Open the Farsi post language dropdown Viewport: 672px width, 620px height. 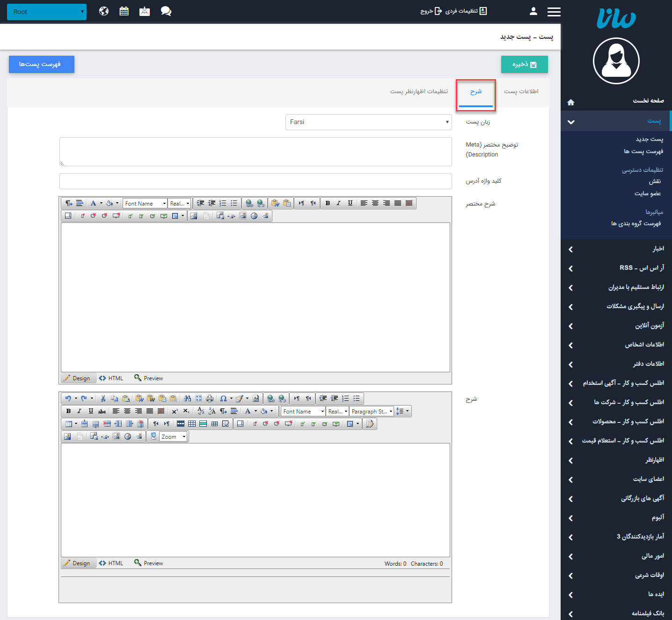pos(368,122)
